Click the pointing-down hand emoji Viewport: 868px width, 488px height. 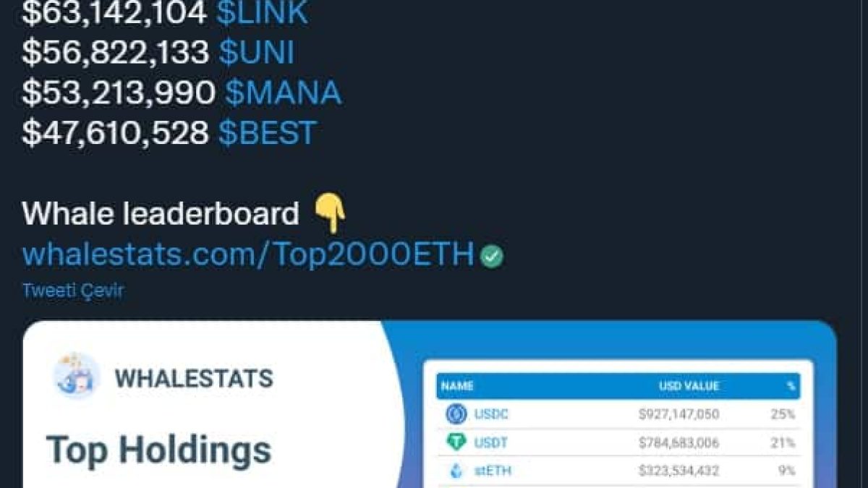(330, 215)
